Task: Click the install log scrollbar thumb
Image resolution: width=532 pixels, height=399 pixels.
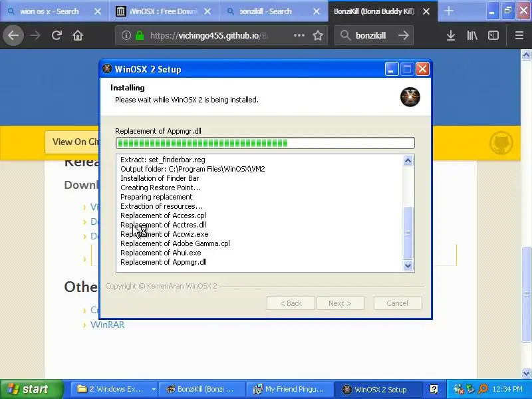Action: pos(408,233)
